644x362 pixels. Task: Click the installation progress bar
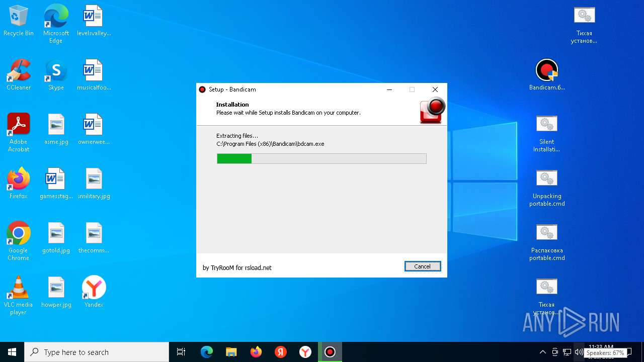[x=321, y=159]
